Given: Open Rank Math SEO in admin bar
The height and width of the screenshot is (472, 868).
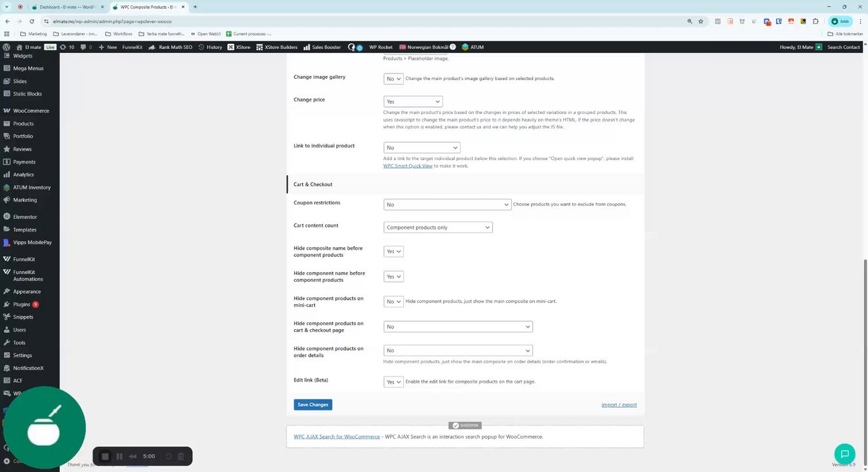Looking at the screenshot, I should (170, 47).
